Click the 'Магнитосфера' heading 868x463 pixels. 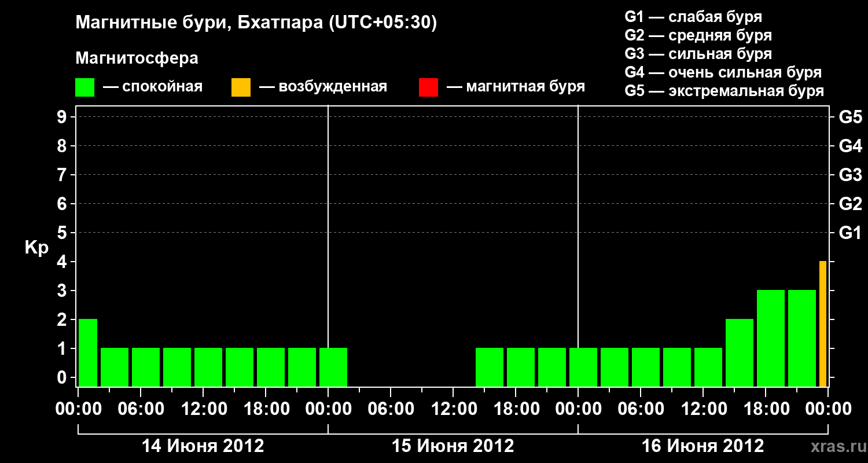(x=137, y=58)
